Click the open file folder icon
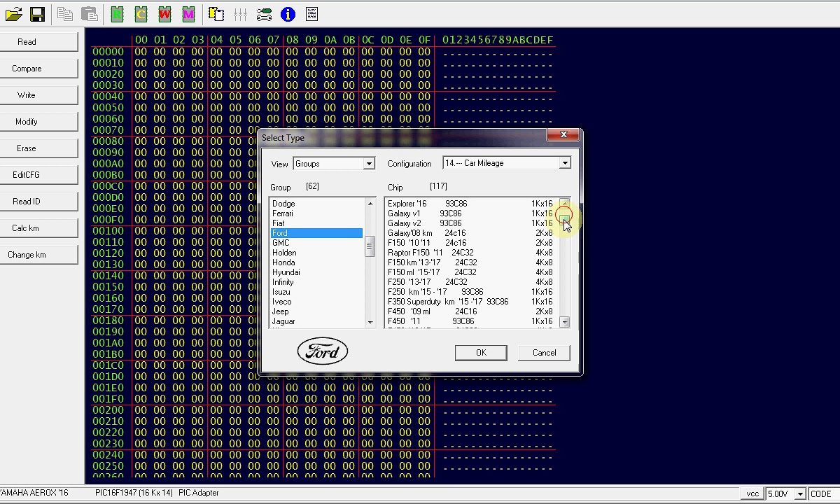 pos(13,14)
